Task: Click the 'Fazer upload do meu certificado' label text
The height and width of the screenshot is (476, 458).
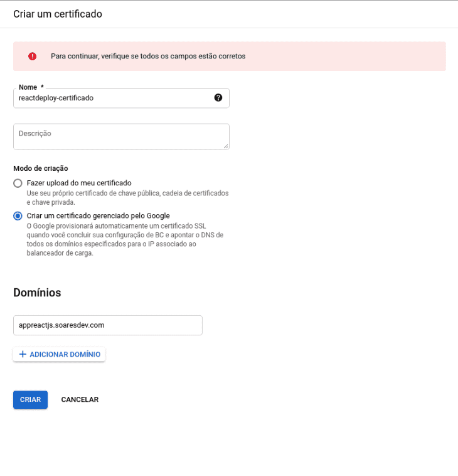Action: pyautogui.click(x=79, y=183)
